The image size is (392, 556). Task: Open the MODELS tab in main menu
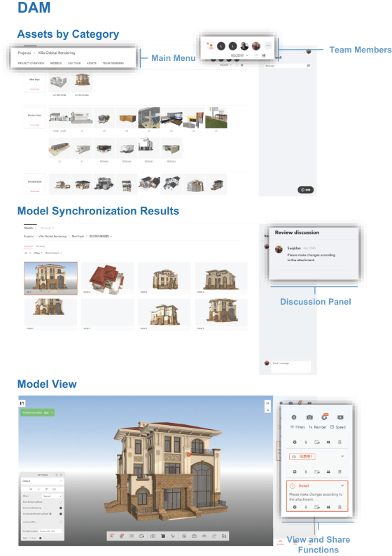click(55, 63)
